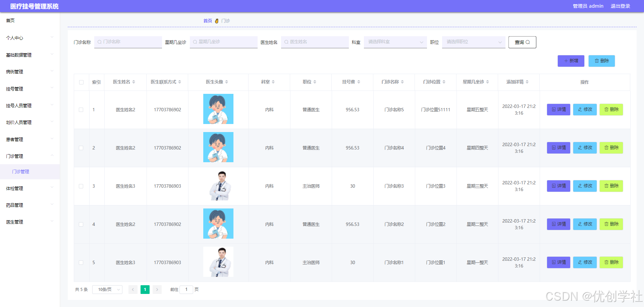Open the 职位 dropdown filter
This screenshot has width=644, height=307.
[x=474, y=42]
